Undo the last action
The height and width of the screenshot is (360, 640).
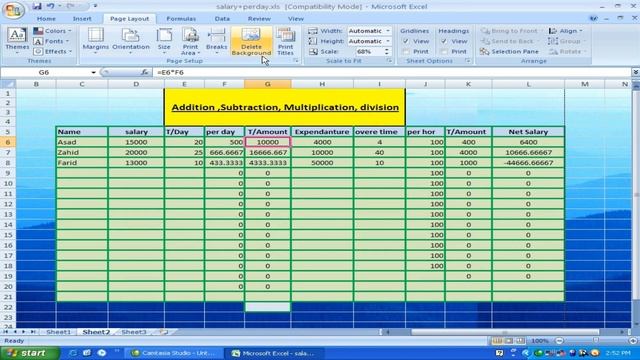(50, 6)
